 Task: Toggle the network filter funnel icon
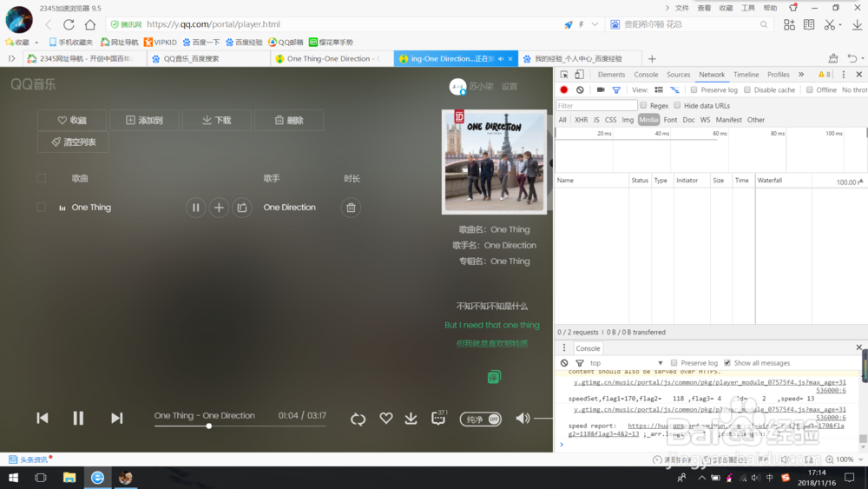[616, 89]
